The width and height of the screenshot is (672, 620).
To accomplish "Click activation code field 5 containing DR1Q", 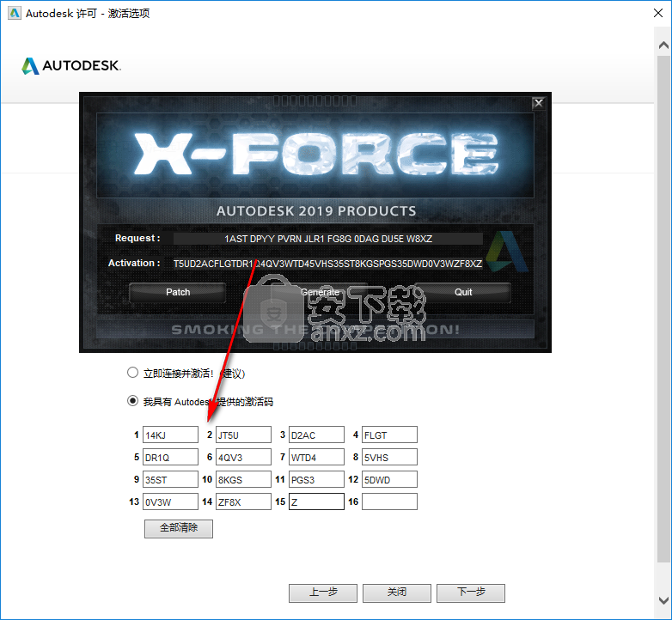I will pyautogui.click(x=170, y=457).
